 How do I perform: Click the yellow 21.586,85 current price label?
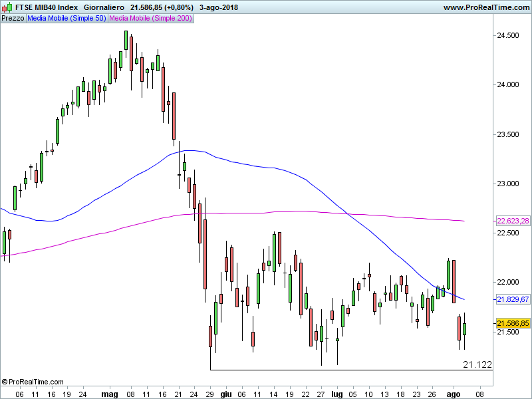pyautogui.click(x=513, y=323)
